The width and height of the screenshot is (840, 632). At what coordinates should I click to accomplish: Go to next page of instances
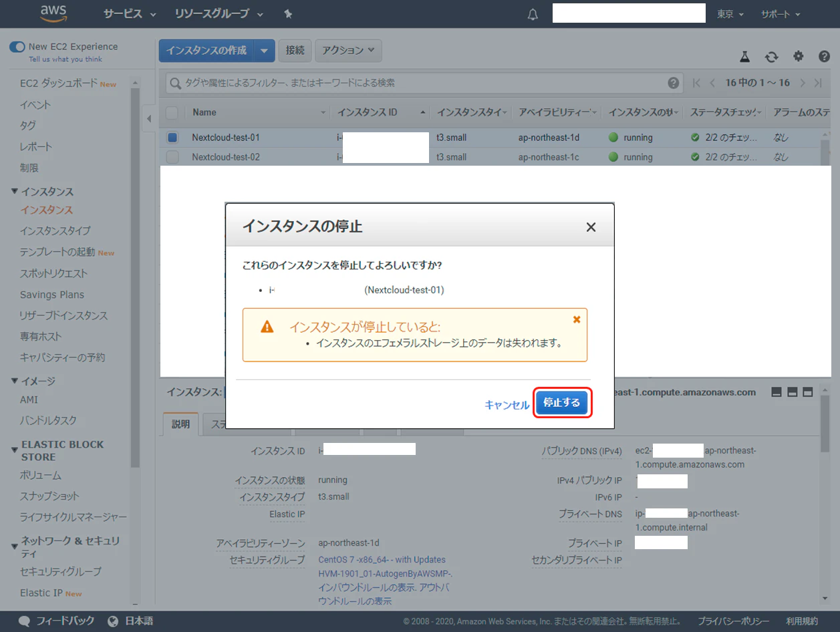803,83
